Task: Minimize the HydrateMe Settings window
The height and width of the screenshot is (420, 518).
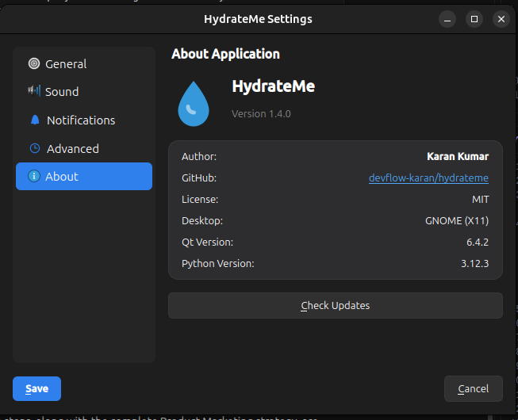Action: 447,19
